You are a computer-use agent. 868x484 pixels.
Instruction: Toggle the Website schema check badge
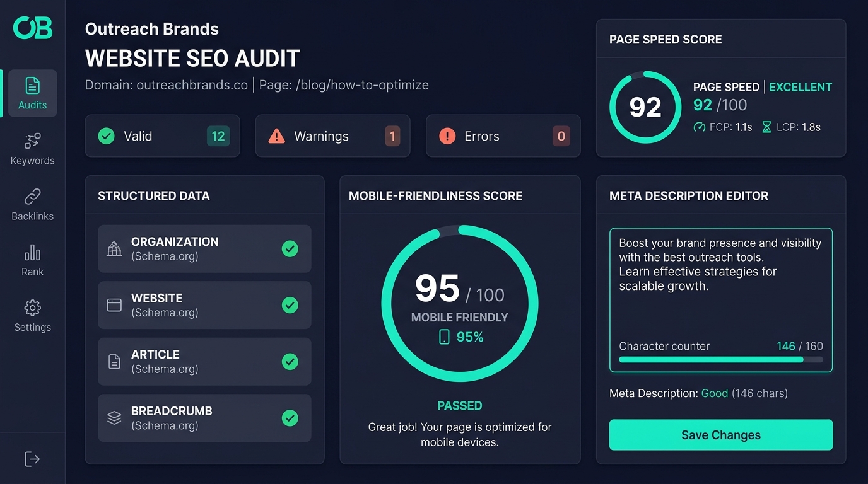[290, 305]
